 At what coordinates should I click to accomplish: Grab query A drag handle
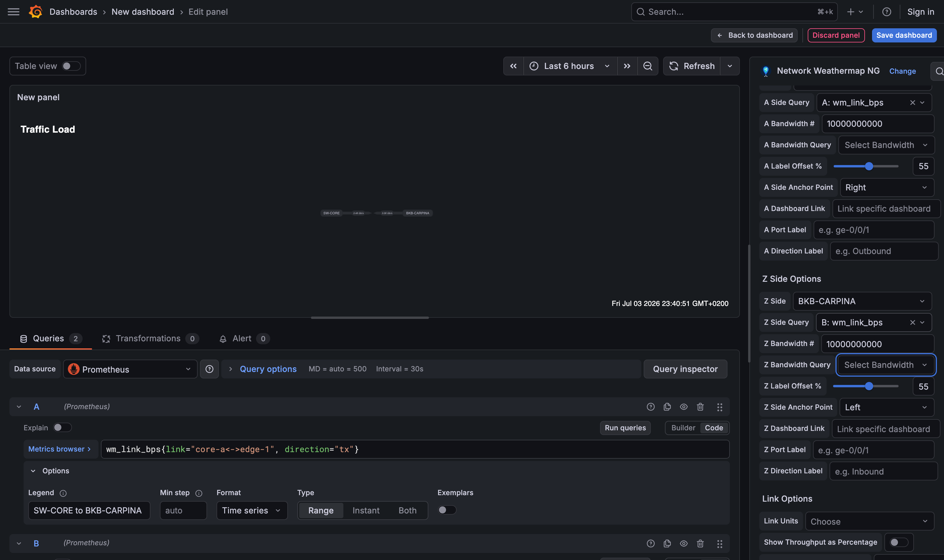[719, 407]
